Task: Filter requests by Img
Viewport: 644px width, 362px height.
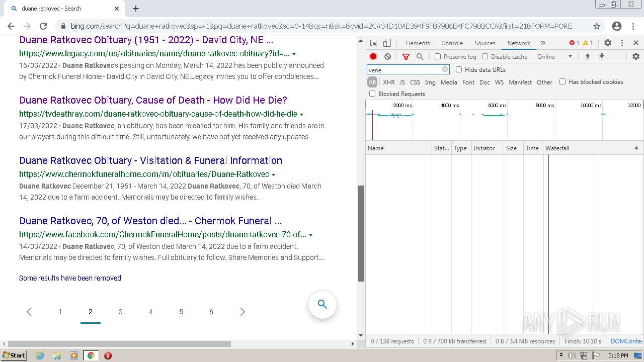Action: click(430, 82)
